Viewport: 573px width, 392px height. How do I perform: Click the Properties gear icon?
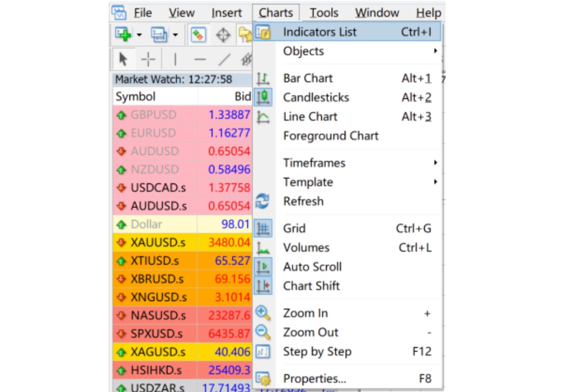coord(263,378)
